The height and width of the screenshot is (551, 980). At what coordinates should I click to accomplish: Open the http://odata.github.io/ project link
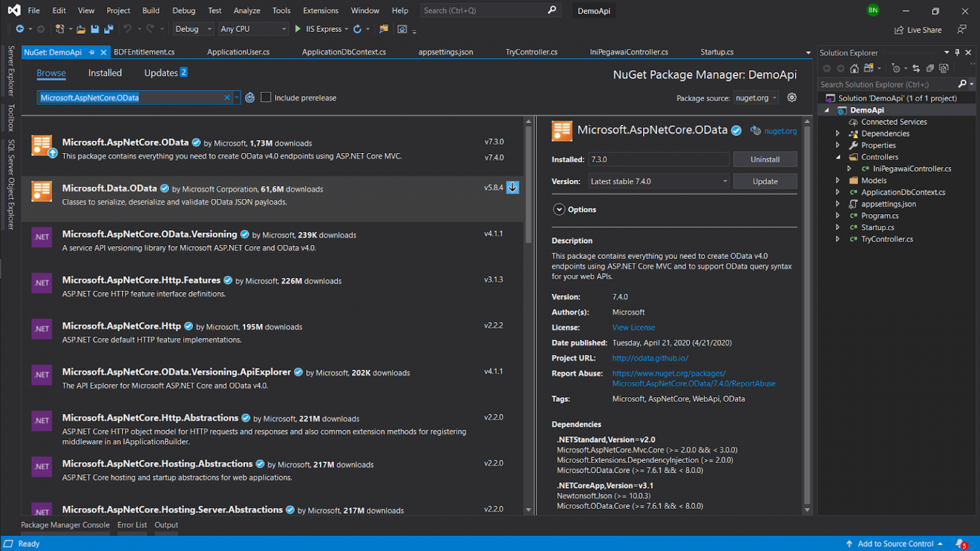pos(650,358)
